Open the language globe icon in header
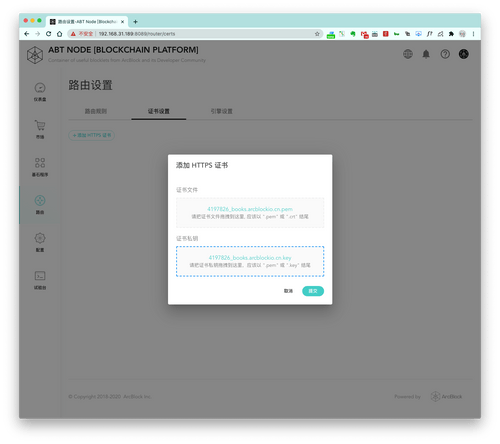The image size is (500, 444). [408, 54]
